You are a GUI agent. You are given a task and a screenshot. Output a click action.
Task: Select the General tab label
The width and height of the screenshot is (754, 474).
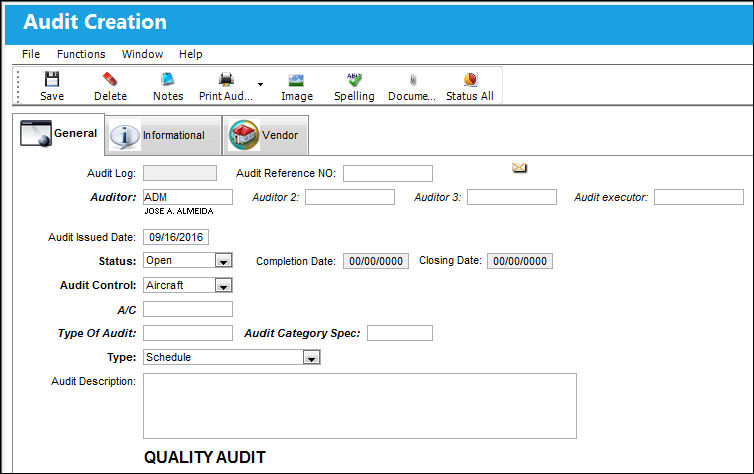pyautogui.click(x=75, y=133)
